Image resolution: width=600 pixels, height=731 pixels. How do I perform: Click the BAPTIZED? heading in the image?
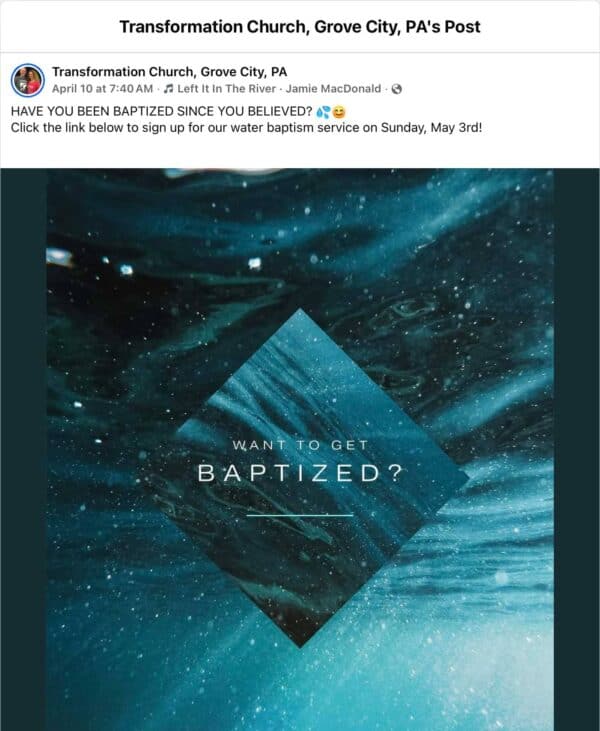300,473
